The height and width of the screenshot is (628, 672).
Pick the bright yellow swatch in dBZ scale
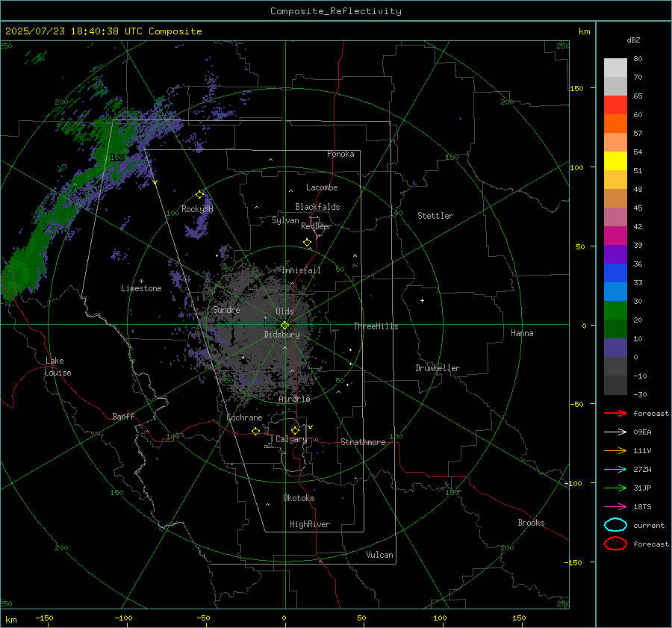pos(615,161)
